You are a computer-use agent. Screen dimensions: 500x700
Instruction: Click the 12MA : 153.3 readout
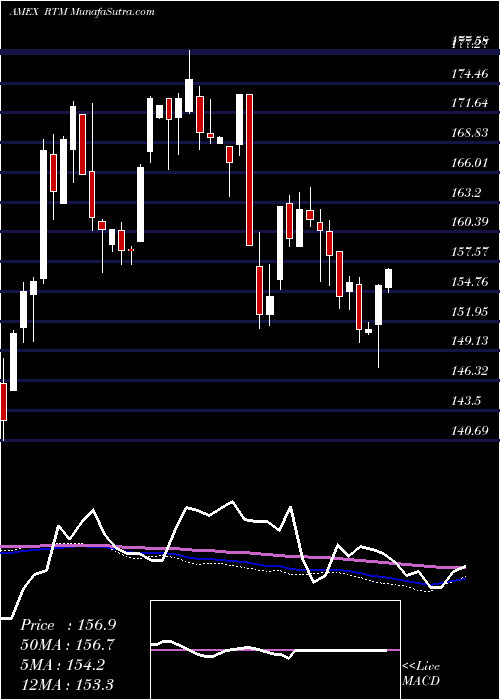67,684
